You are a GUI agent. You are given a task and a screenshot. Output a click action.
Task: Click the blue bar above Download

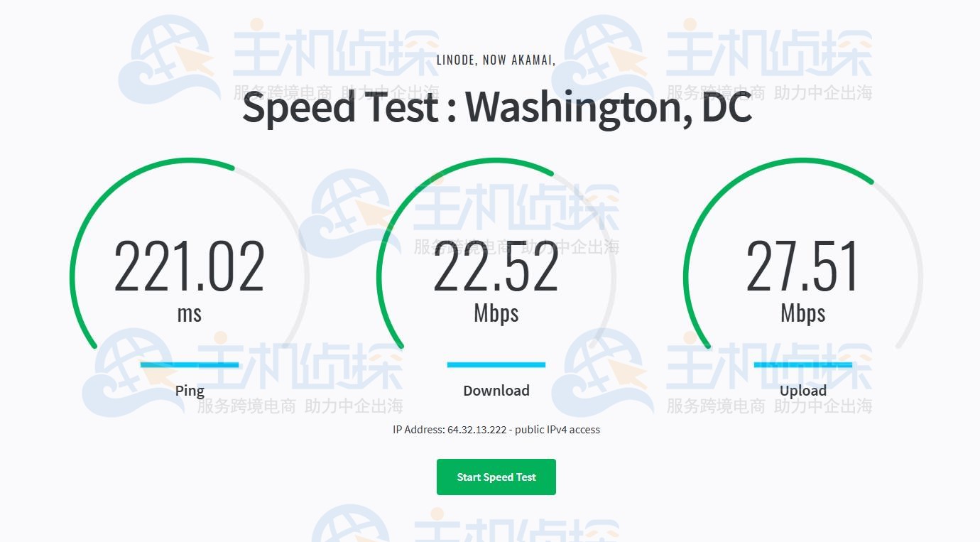tap(496, 365)
